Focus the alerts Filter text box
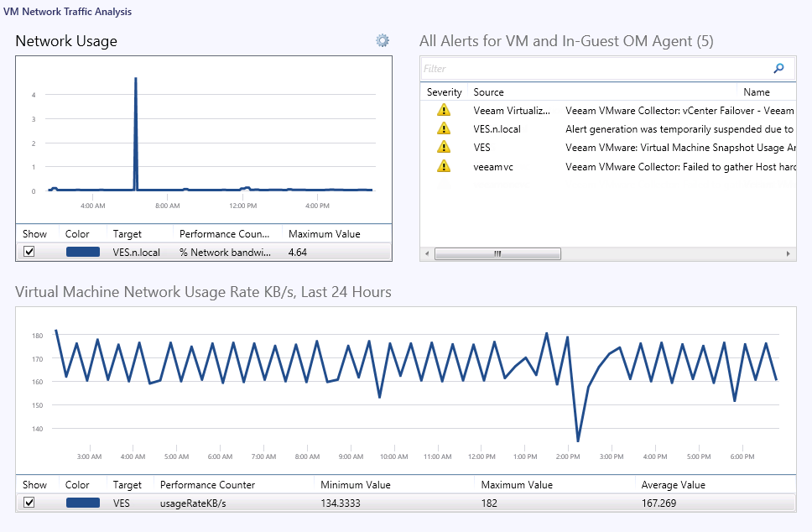812x532 pixels. pyautogui.click(x=594, y=69)
